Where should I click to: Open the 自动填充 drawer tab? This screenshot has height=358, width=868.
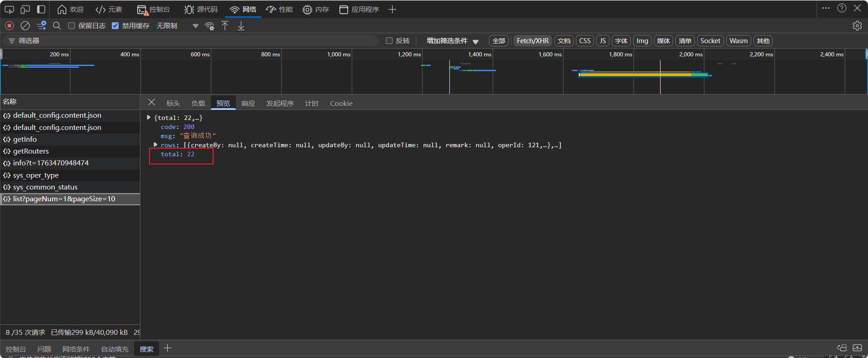pyautogui.click(x=115, y=349)
